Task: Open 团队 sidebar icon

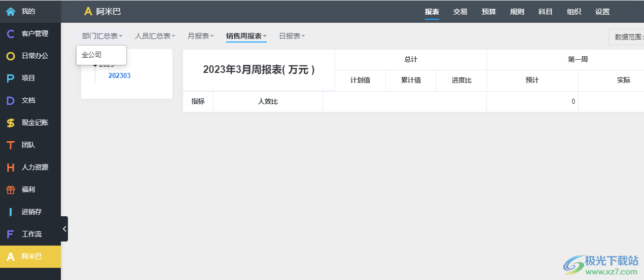Action: tap(10, 145)
